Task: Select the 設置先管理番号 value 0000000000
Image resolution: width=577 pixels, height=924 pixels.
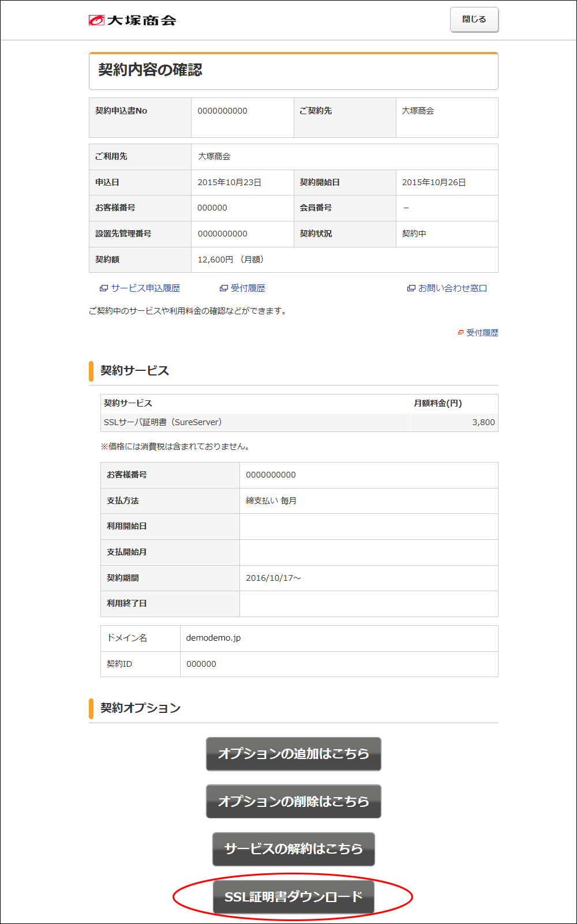Action: pos(223,234)
